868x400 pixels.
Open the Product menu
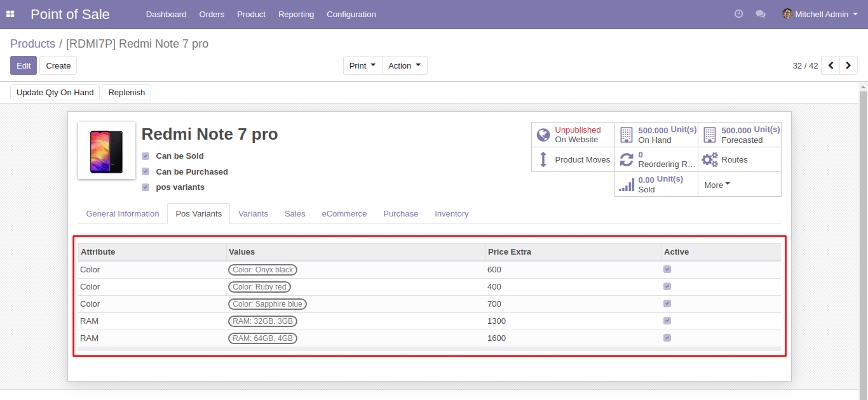[x=252, y=14]
